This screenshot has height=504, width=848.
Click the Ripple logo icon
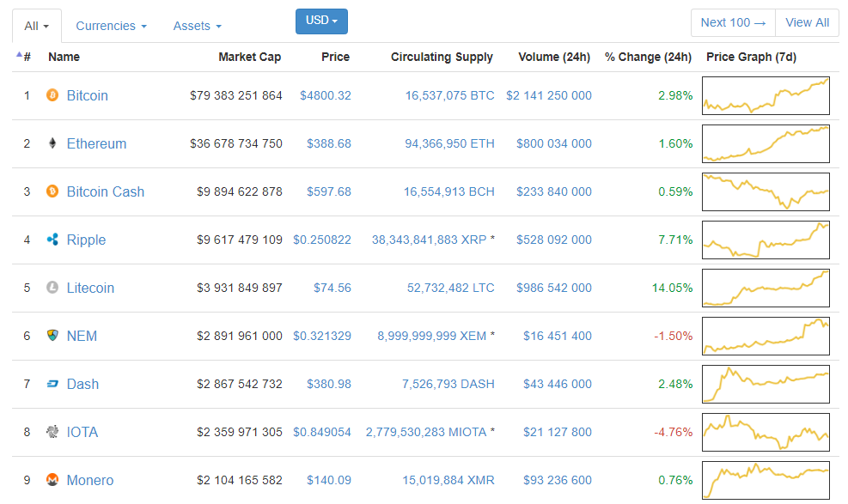pyautogui.click(x=52, y=240)
